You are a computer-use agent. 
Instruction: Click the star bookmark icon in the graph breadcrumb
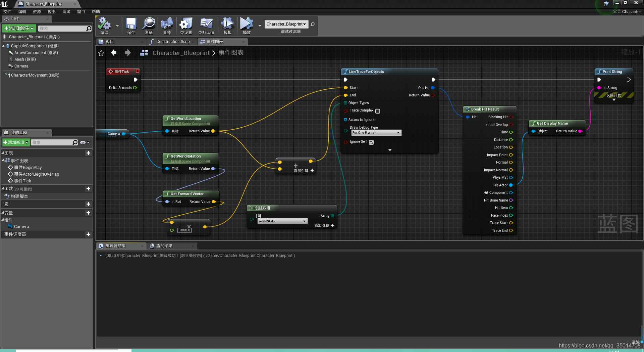tap(101, 53)
